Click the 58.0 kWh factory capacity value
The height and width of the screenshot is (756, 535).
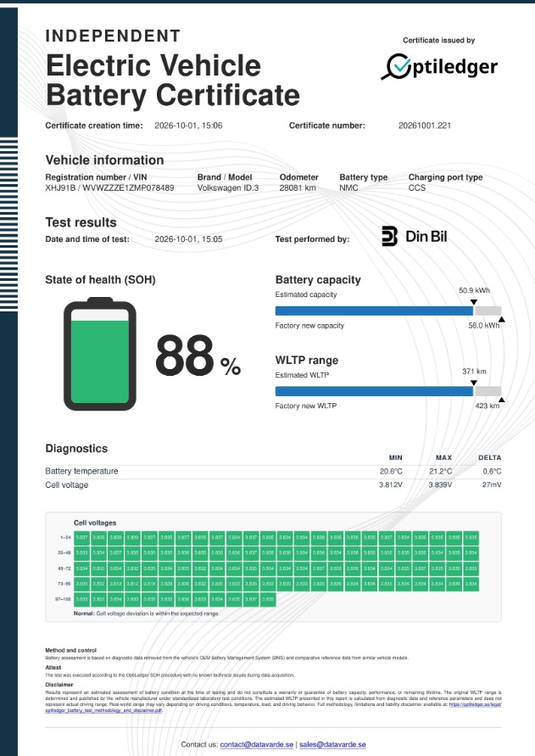click(x=484, y=326)
